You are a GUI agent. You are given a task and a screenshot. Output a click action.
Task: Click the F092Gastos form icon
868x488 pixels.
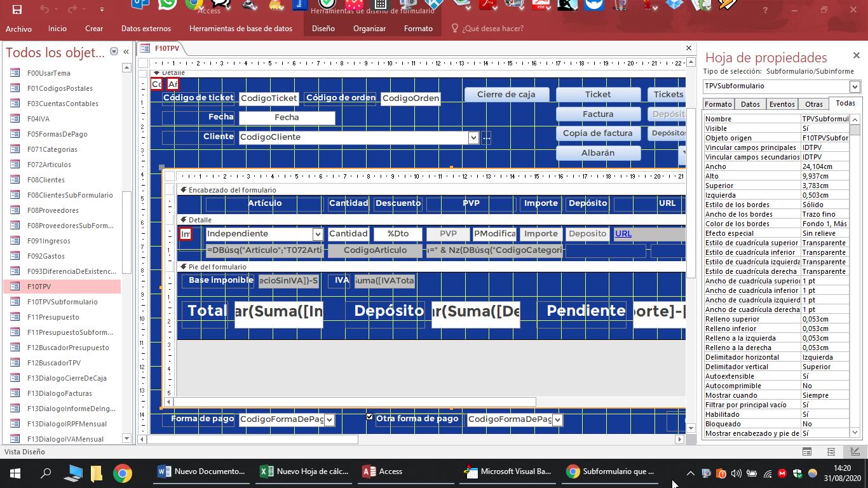[x=15, y=256]
